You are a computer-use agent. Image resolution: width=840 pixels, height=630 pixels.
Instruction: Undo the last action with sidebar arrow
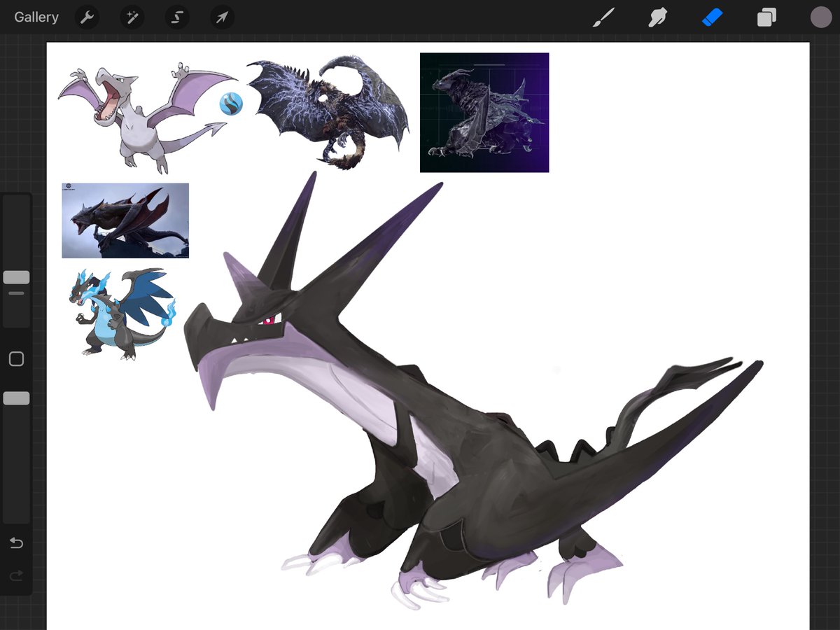coord(16,543)
